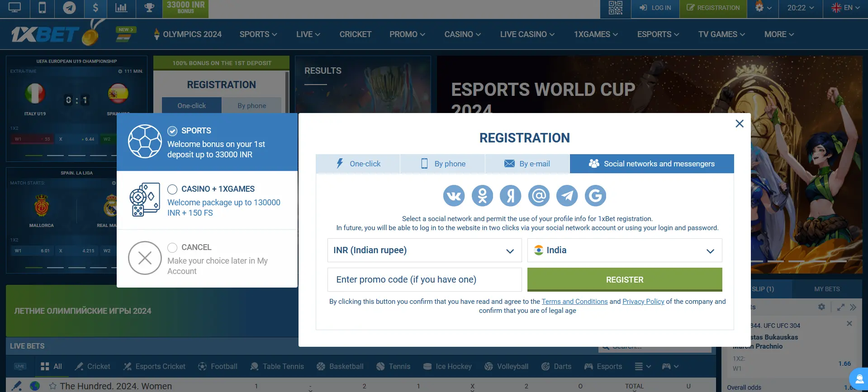
Task: Choose Odnoklassniki registration icon
Action: [x=482, y=196]
